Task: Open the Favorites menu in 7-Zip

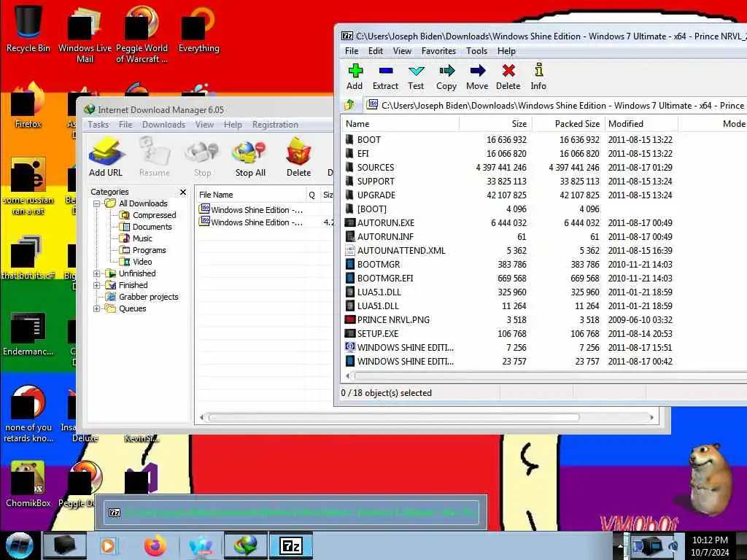Action: point(438,51)
